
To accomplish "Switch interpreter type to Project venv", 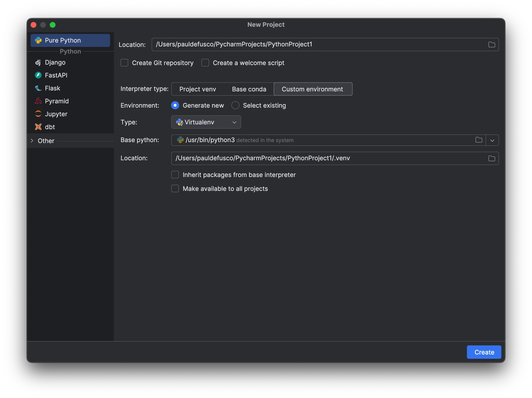I will pos(198,89).
